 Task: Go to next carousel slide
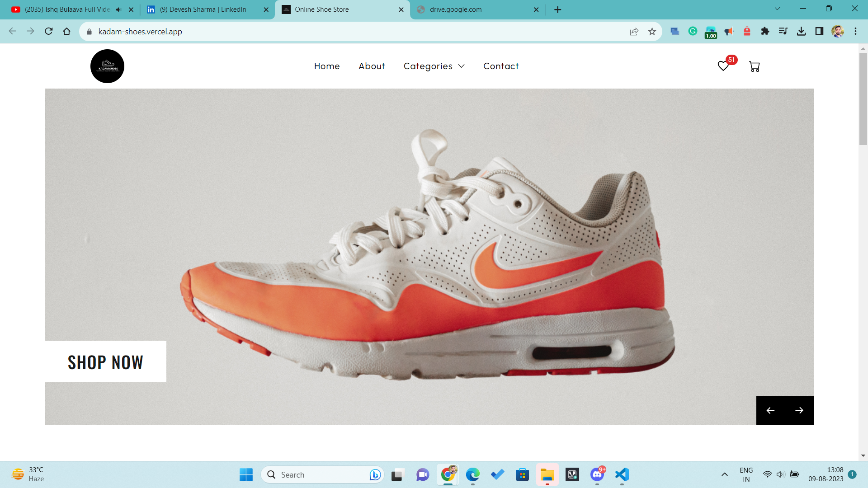point(799,410)
